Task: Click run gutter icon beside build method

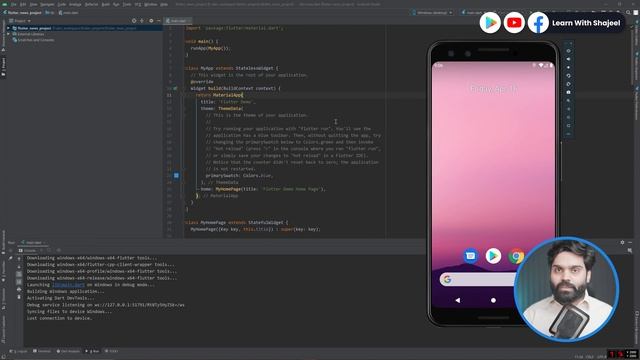Action: tap(176, 88)
